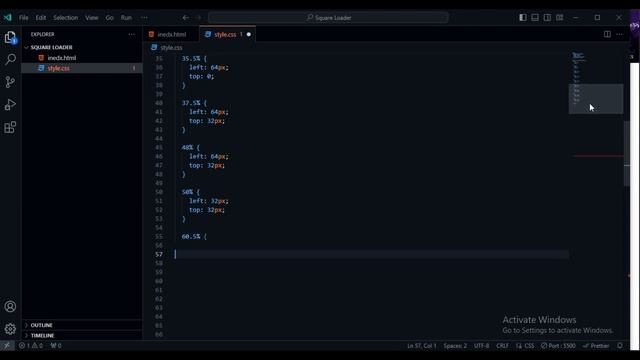
Task: Click the Go Back arrow in title bar
Action: tap(186, 18)
